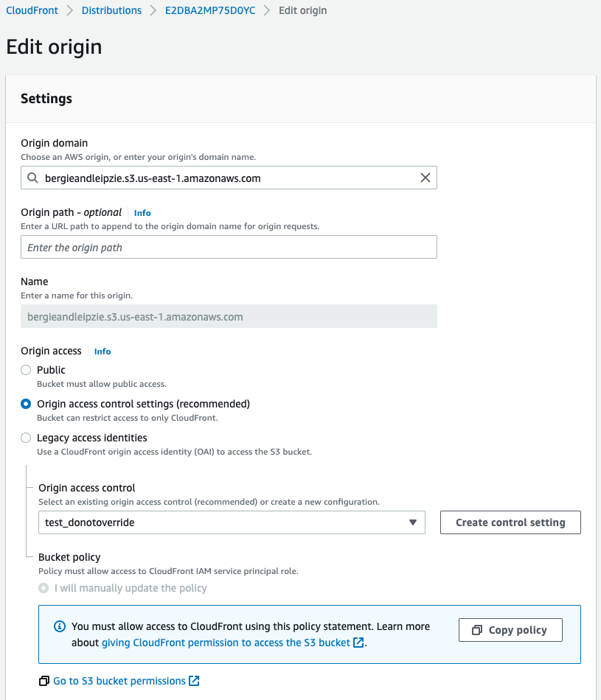The height and width of the screenshot is (700, 601).
Task: Click the copy icon on Copy policy button
Action: pos(476,630)
